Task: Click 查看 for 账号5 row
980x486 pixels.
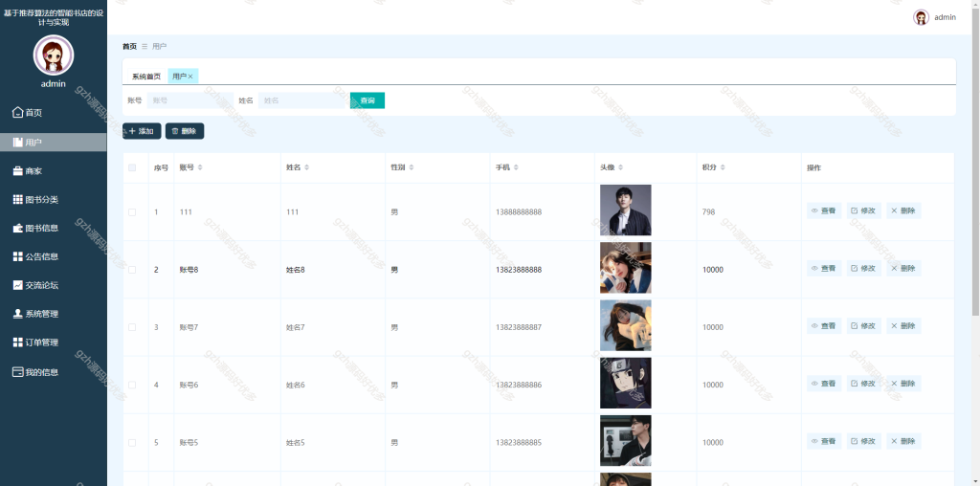Action: pyautogui.click(x=824, y=441)
